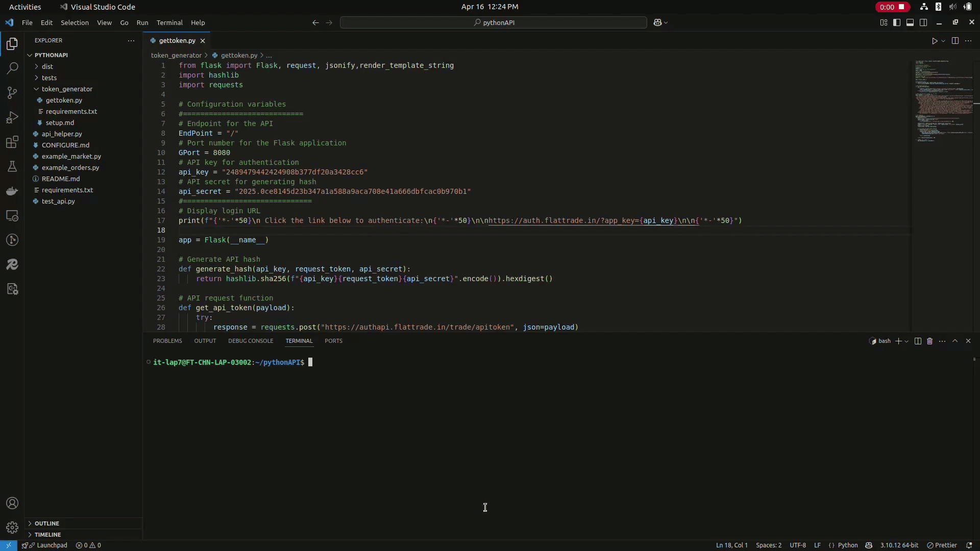Open the Search view in the activity bar
Viewport: 980px width, 551px height.
12,68
